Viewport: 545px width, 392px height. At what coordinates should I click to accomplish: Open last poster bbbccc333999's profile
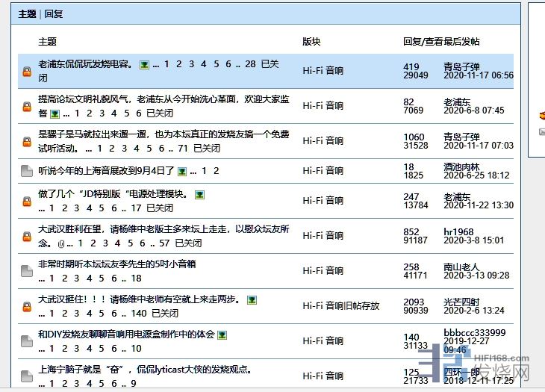coord(474,332)
